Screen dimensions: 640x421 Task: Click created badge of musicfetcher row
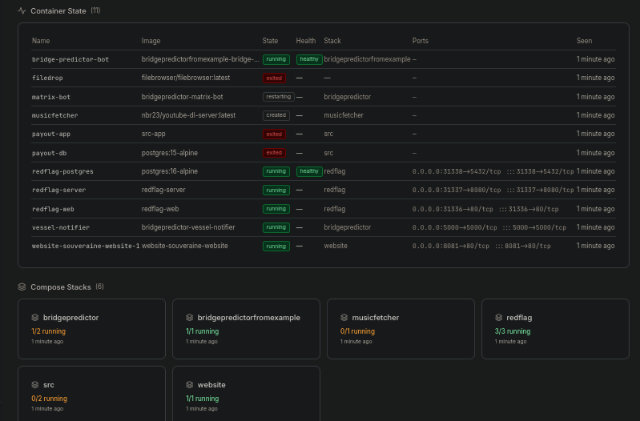[x=276, y=115]
